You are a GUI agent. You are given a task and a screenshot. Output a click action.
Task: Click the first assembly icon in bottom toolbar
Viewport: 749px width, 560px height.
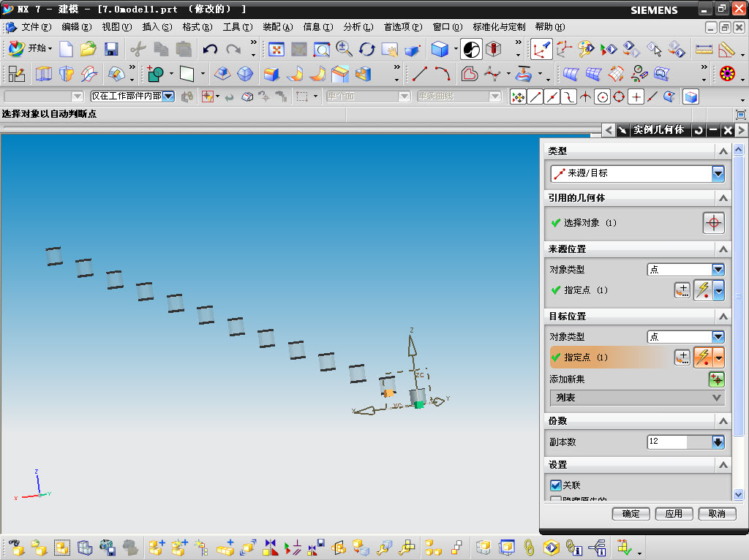(x=17, y=547)
